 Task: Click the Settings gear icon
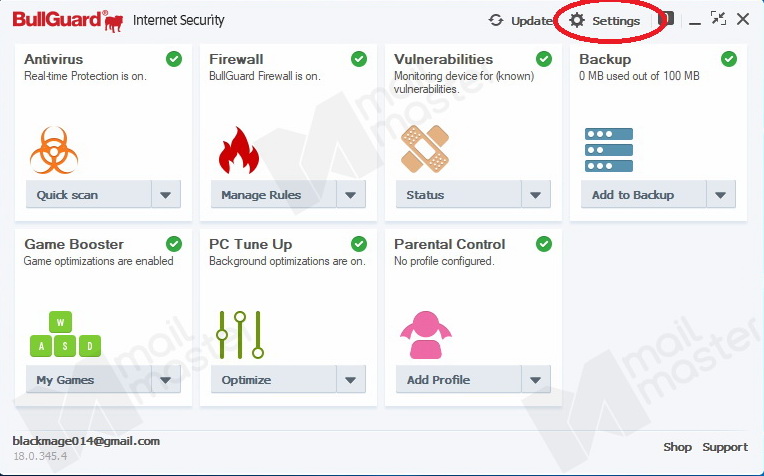tap(577, 20)
